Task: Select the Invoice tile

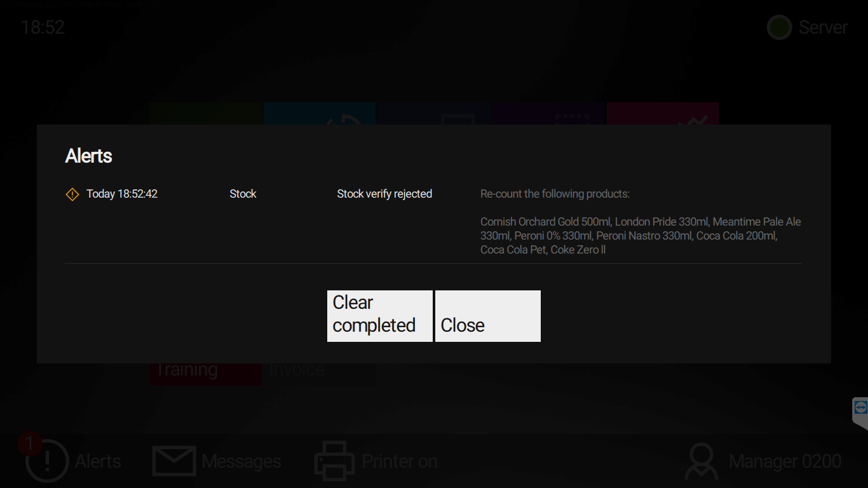Action: [x=318, y=374]
